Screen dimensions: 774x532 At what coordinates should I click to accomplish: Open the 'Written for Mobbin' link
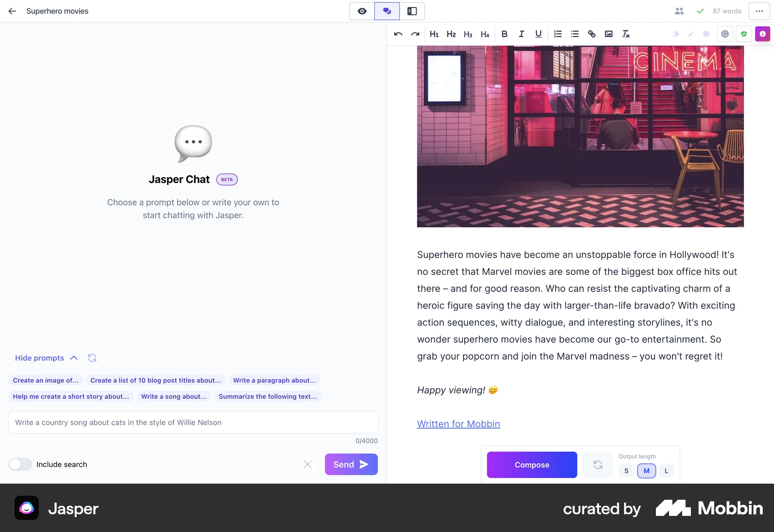pos(458,424)
